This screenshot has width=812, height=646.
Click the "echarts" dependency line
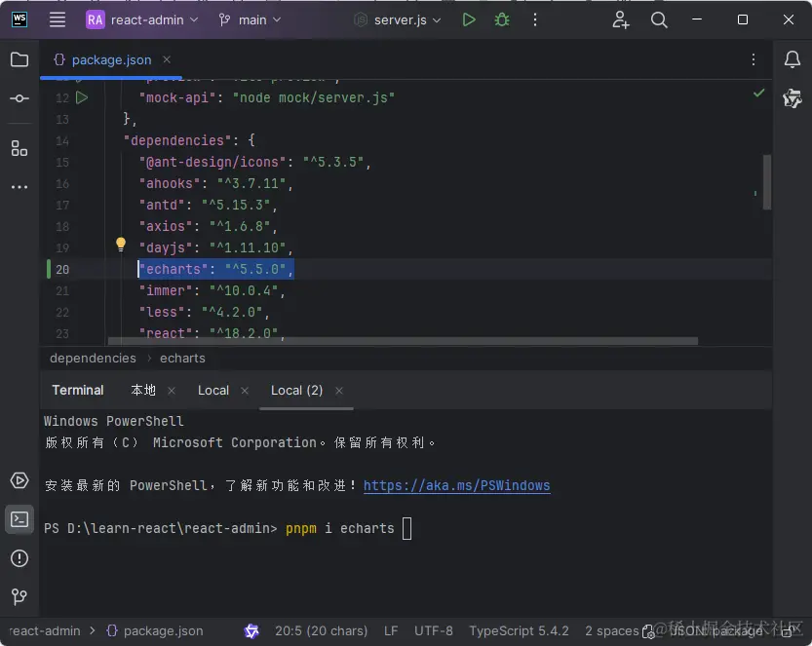coord(216,269)
